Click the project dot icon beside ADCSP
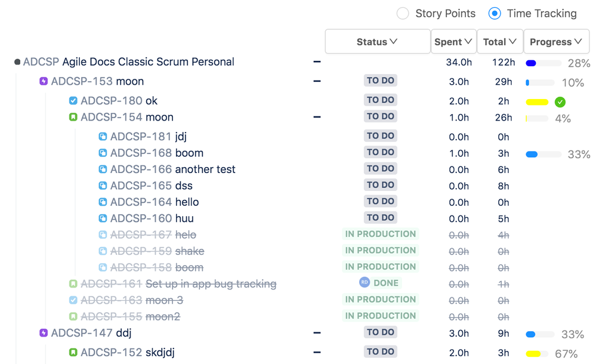Image resolution: width=596 pixels, height=364 pixels. pyautogui.click(x=17, y=61)
